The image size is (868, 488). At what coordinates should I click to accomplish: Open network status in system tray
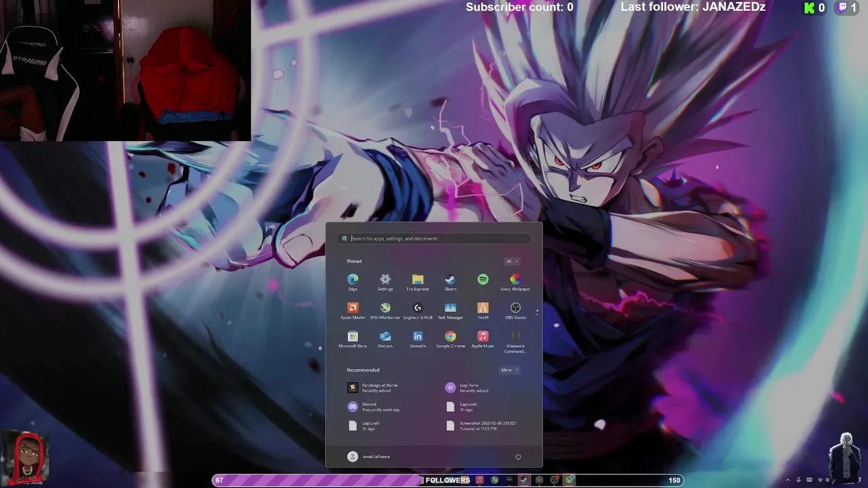point(820,480)
